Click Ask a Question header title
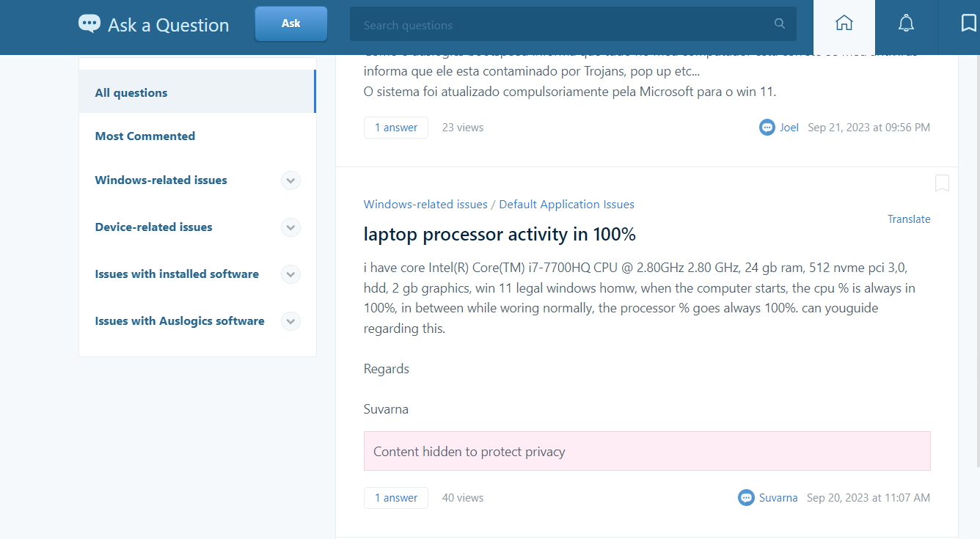 tap(169, 25)
